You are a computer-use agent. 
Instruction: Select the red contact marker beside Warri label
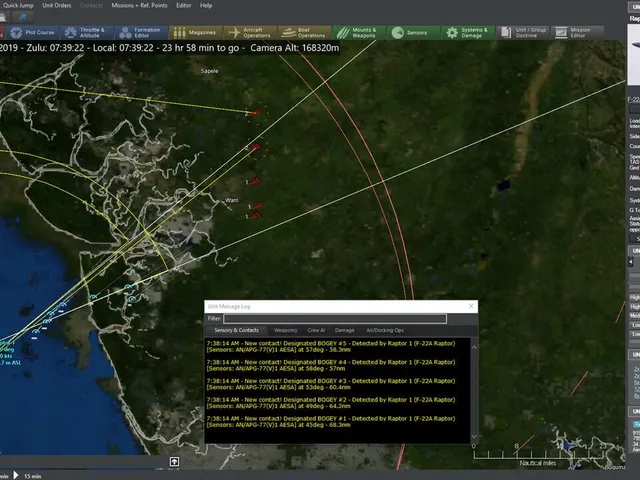[x=257, y=207]
